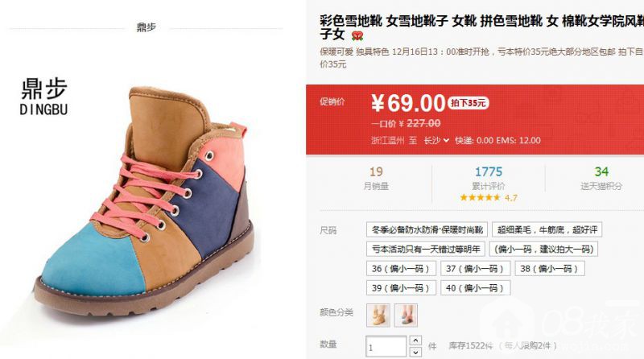The image size is (644, 359).
Task: Click into the quantity input field
Action: [386, 346]
